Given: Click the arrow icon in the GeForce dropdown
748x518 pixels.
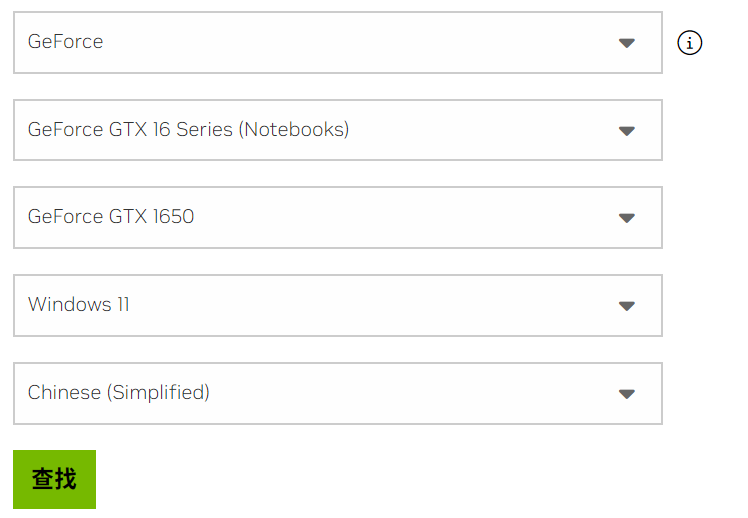Looking at the screenshot, I should [627, 43].
